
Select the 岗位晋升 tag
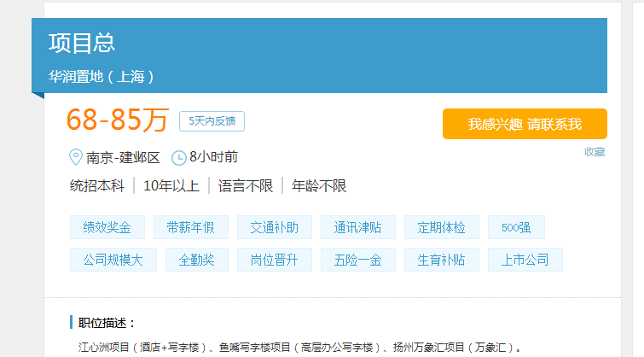[x=275, y=260]
